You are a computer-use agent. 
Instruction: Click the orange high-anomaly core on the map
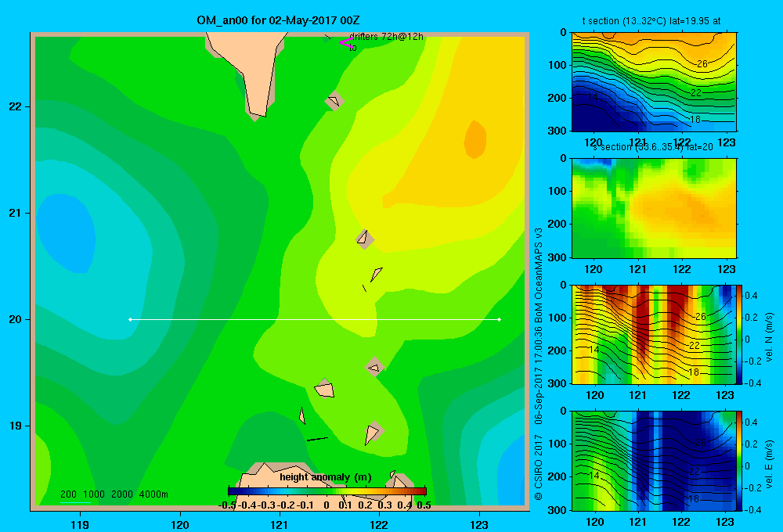click(475, 139)
